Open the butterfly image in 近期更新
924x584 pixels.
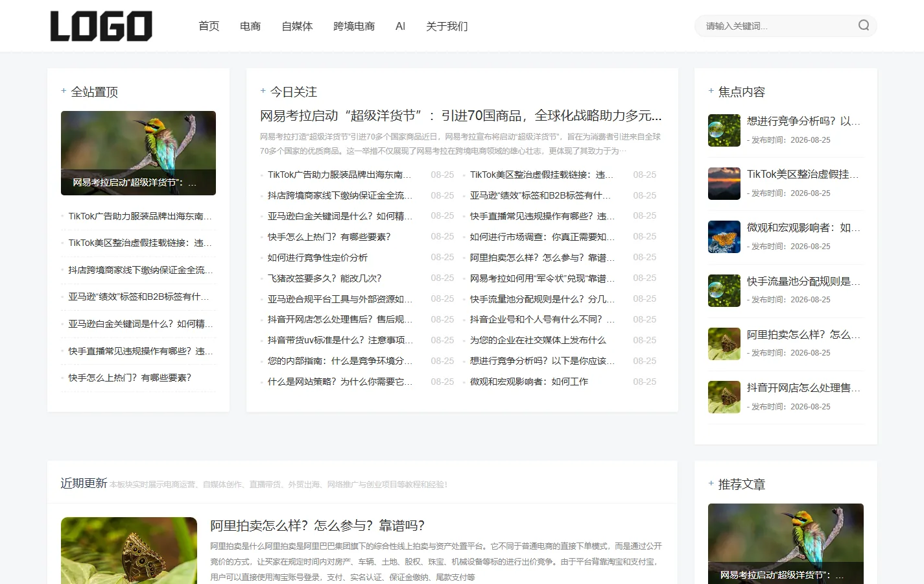129,550
